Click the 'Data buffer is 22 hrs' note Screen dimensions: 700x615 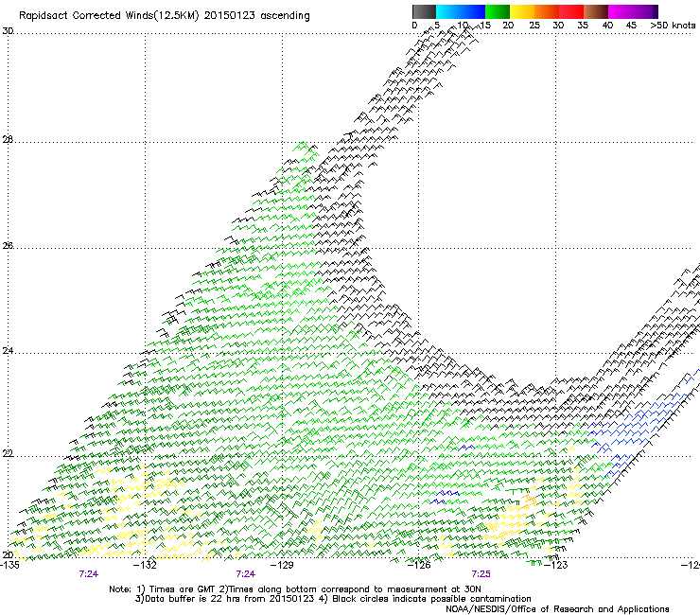click(x=333, y=599)
